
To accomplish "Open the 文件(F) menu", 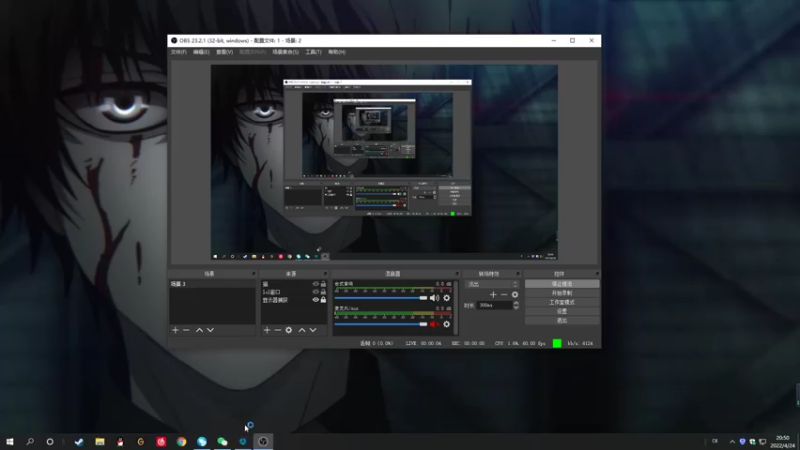I will (x=179, y=52).
